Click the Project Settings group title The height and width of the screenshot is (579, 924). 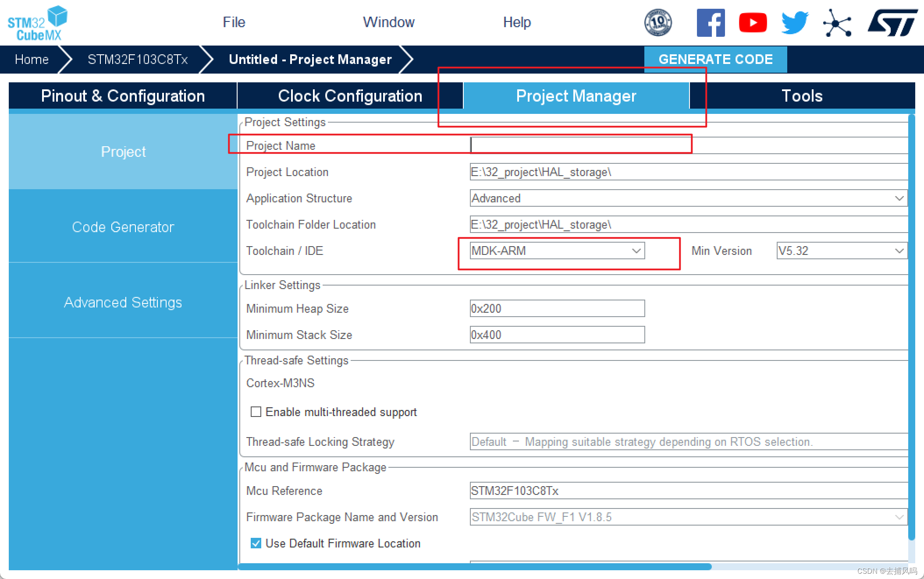(x=285, y=122)
